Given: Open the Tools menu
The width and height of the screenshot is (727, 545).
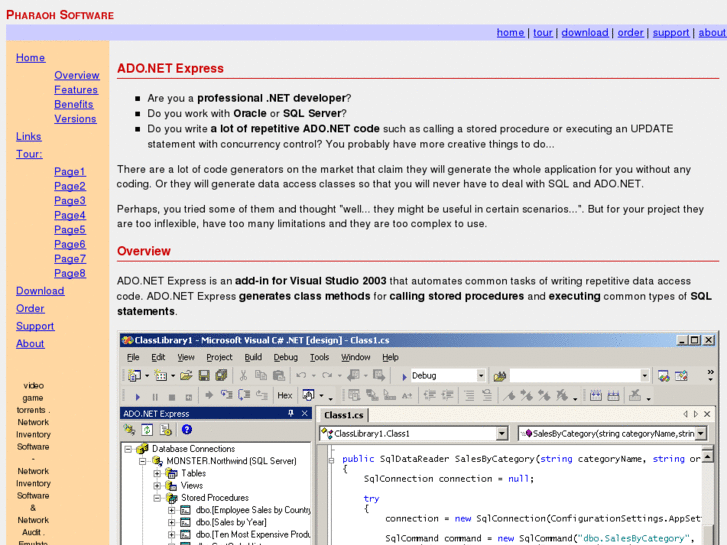Looking at the screenshot, I should 319,357.
